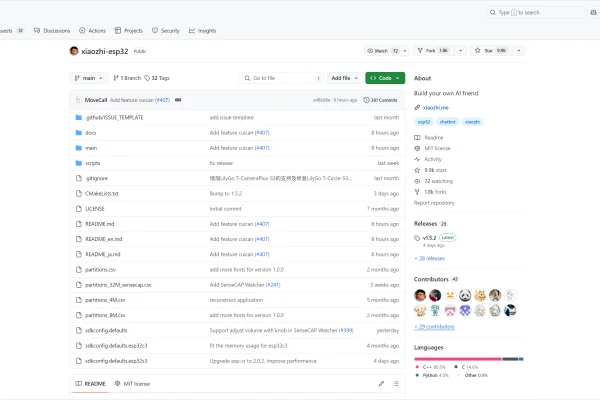Open the main folder icon
This screenshot has width=600, height=400.
point(79,148)
